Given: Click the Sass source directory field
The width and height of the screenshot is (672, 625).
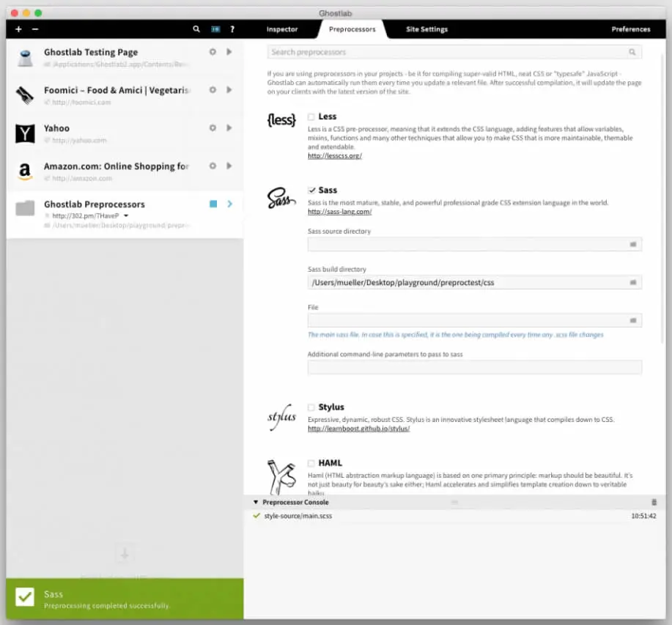Looking at the screenshot, I should (x=474, y=245).
